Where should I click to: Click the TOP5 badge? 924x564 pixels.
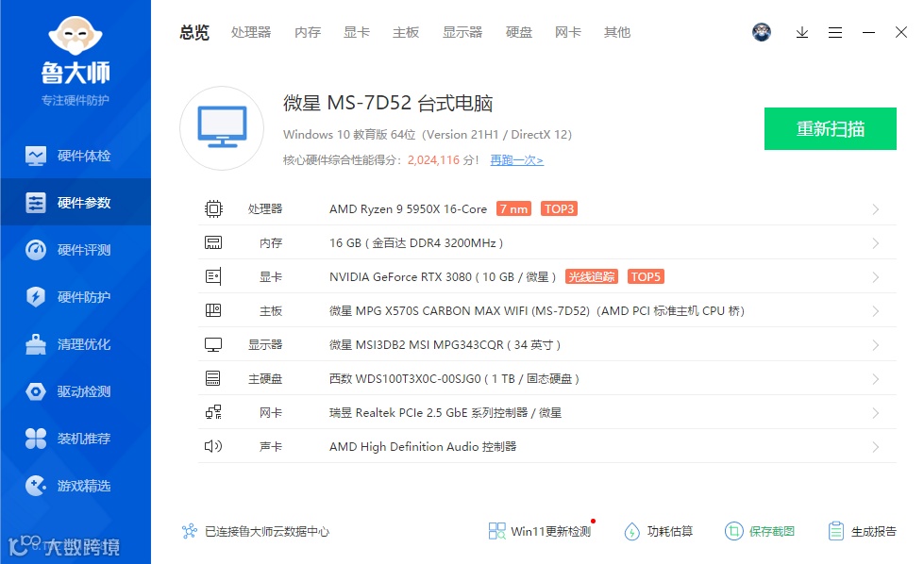click(646, 276)
